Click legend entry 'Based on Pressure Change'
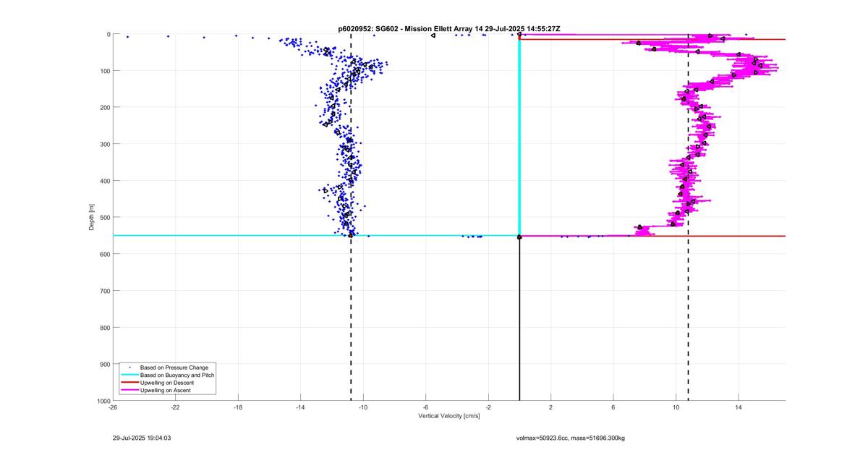Image resolution: width=868 pixels, height=450 pixels. [x=174, y=368]
